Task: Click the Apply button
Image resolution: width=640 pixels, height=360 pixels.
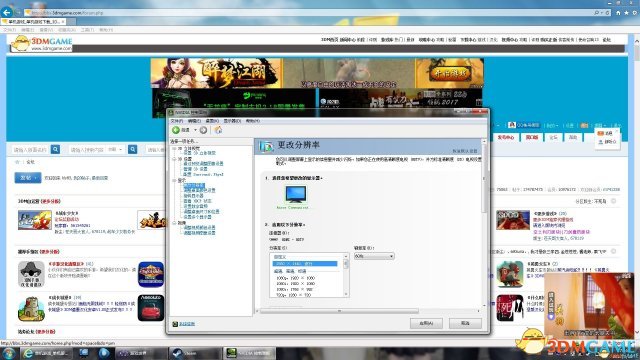Action: pyautogui.click(x=426, y=323)
